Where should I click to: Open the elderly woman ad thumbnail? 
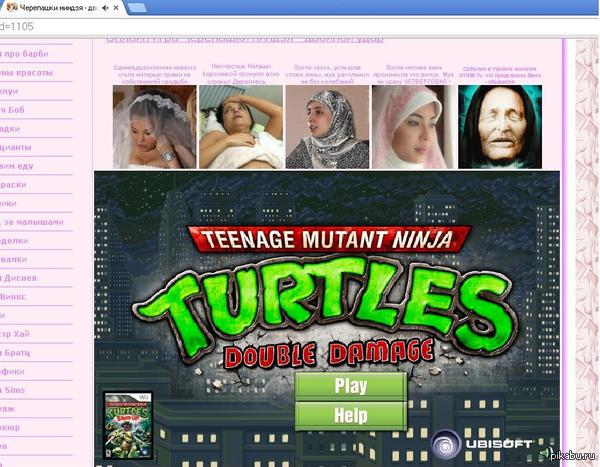coord(499,126)
